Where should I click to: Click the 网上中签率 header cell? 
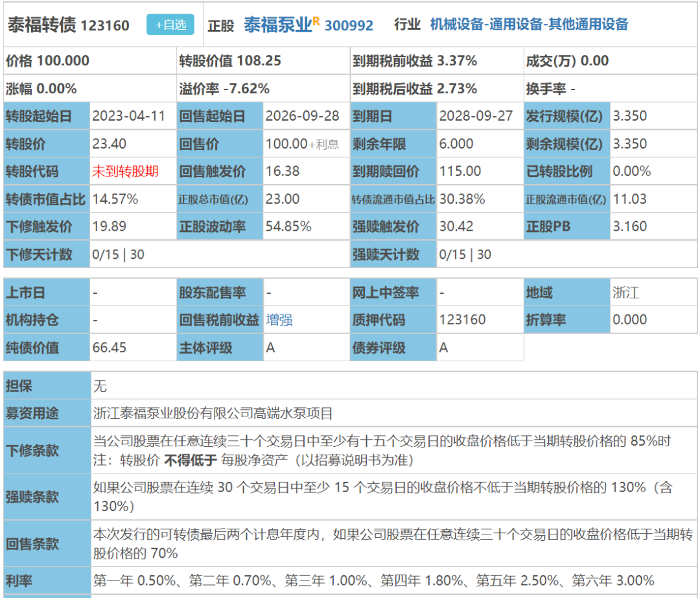[x=393, y=293]
